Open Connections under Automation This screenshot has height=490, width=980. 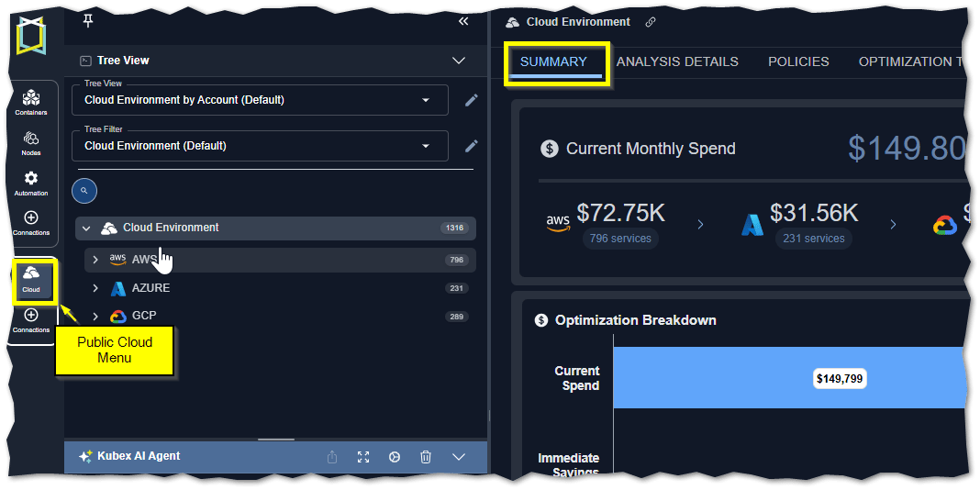(x=30, y=223)
